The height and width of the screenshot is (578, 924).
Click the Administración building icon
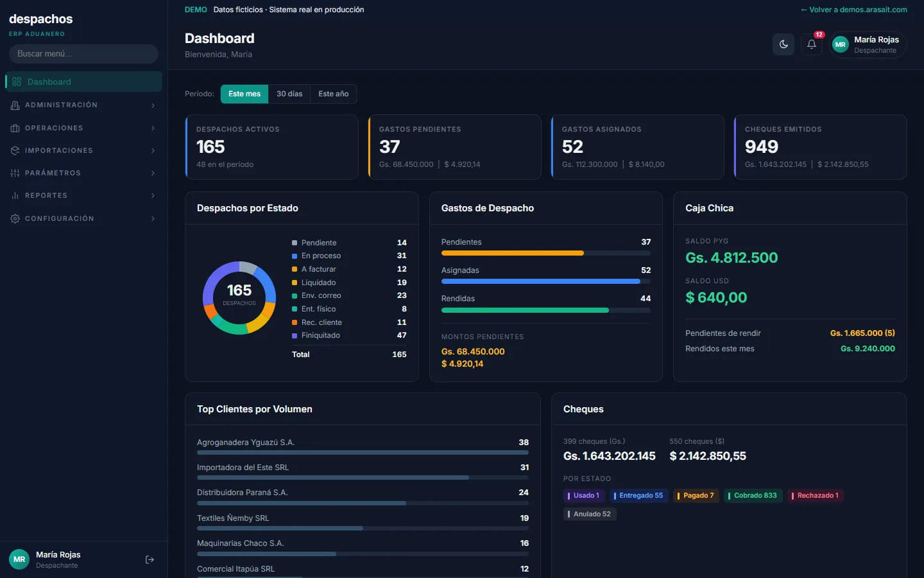click(15, 105)
